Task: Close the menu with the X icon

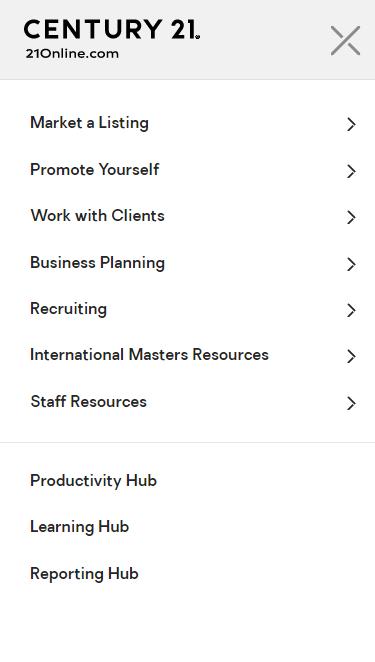Action: tap(345, 41)
